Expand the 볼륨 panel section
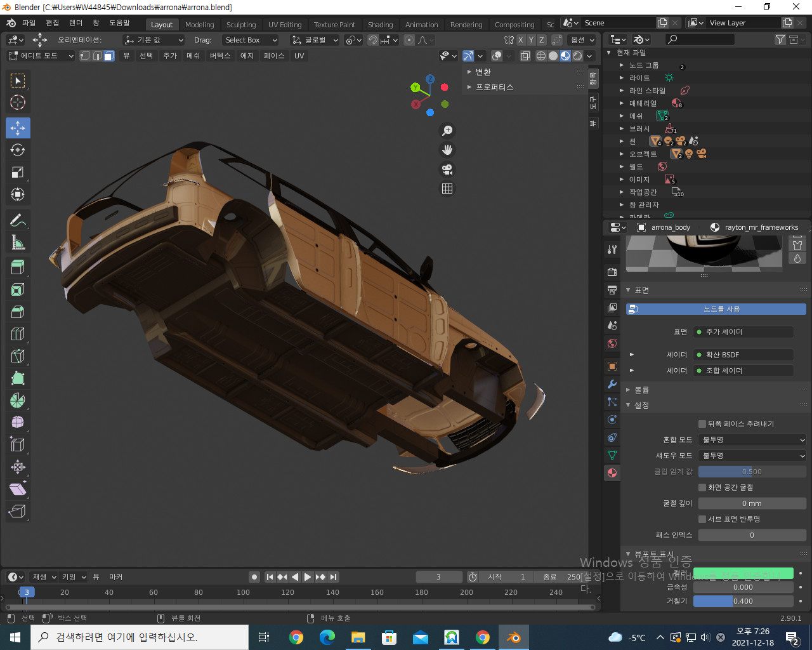The image size is (812, 650). [x=641, y=390]
